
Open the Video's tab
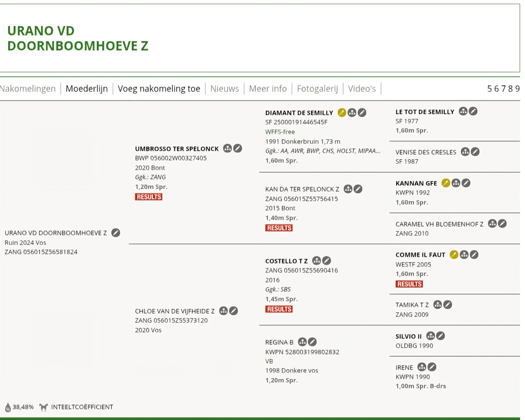pyautogui.click(x=362, y=89)
